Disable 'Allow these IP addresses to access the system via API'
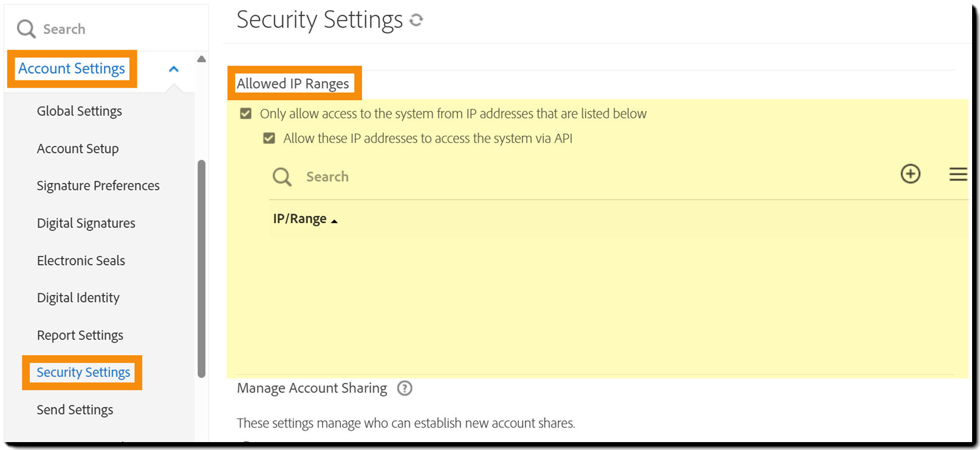The image size is (980, 450). [269, 138]
